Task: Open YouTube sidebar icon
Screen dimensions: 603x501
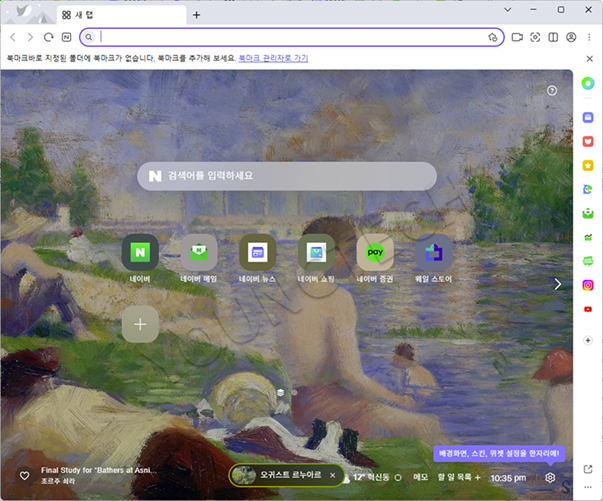Action: (588, 309)
